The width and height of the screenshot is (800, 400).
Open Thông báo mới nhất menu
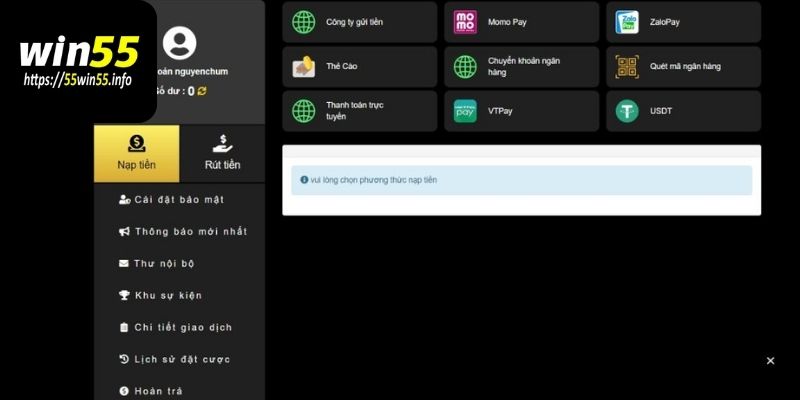coord(179,232)
